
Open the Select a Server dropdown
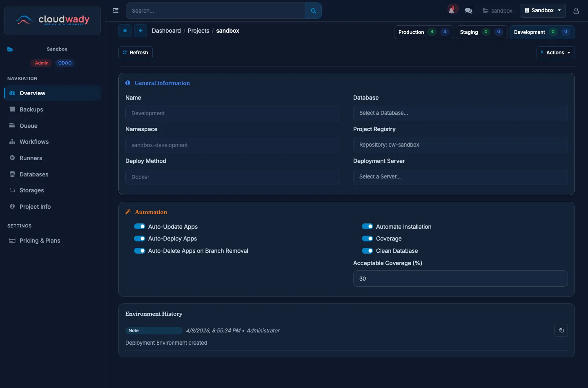click(x=460, y=177)
